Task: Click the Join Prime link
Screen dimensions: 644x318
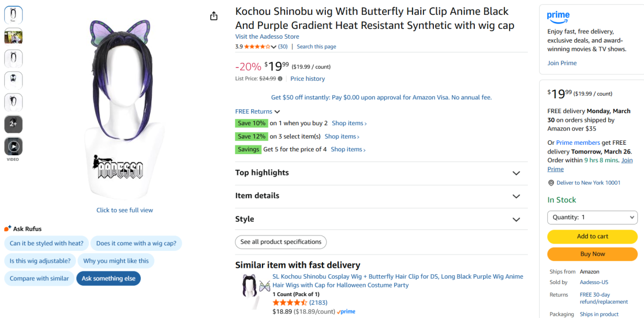Action: click(x=562, y=63)
